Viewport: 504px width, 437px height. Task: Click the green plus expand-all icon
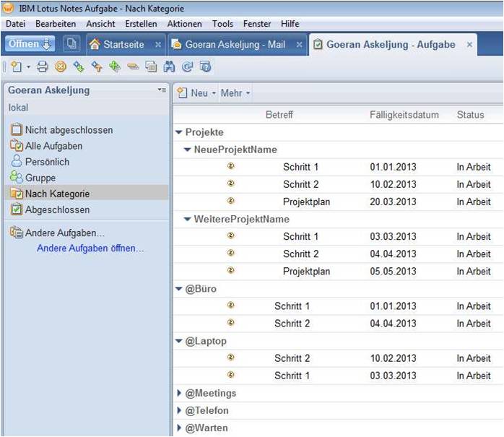115,66
